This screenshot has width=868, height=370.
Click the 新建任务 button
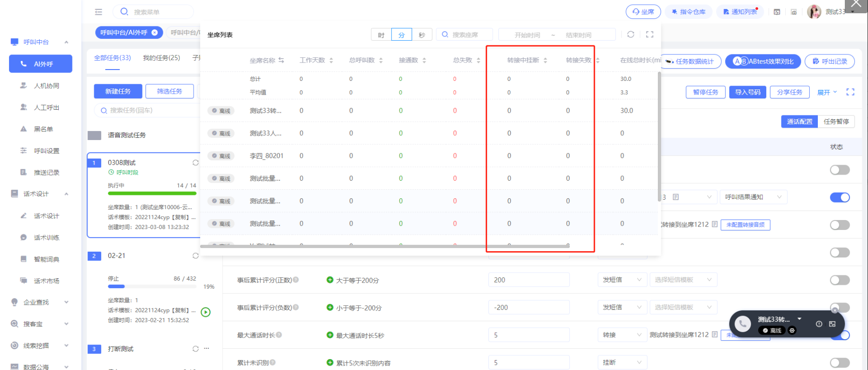[x=118, y=91]
